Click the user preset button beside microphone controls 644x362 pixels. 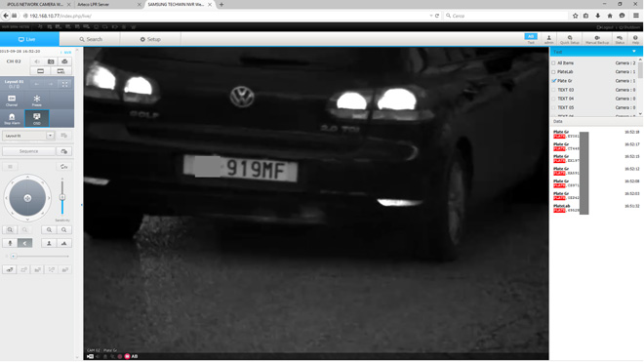pyautogui.click(x=49, y=243)
